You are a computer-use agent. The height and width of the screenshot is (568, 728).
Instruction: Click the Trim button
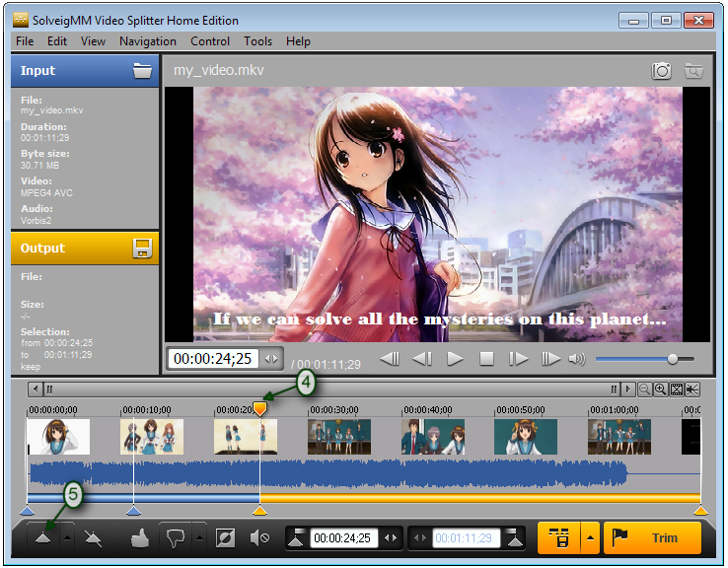pyautogui.click(x=652, y=537)
